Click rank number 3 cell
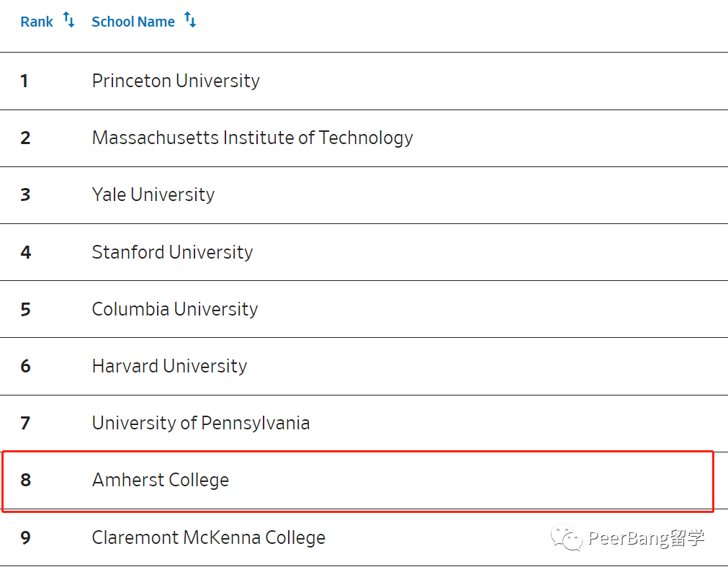This screenshot has width=728, height=572. point(25,195)
